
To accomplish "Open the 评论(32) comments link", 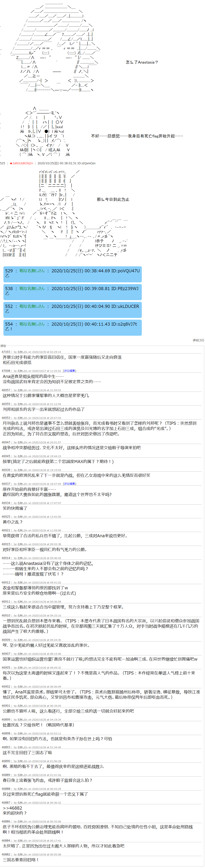I will pos(198,340).
